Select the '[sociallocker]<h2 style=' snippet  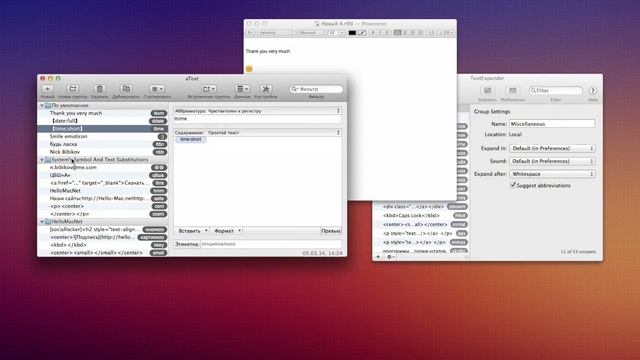tap(102, 229)
